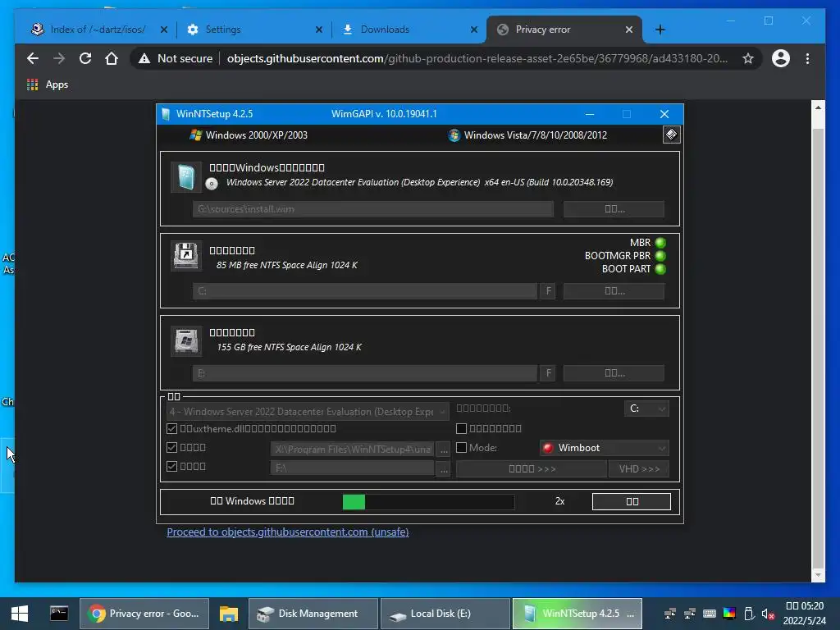Click the Chrome address bar URL
840x630 pixels.
(477, 58)
